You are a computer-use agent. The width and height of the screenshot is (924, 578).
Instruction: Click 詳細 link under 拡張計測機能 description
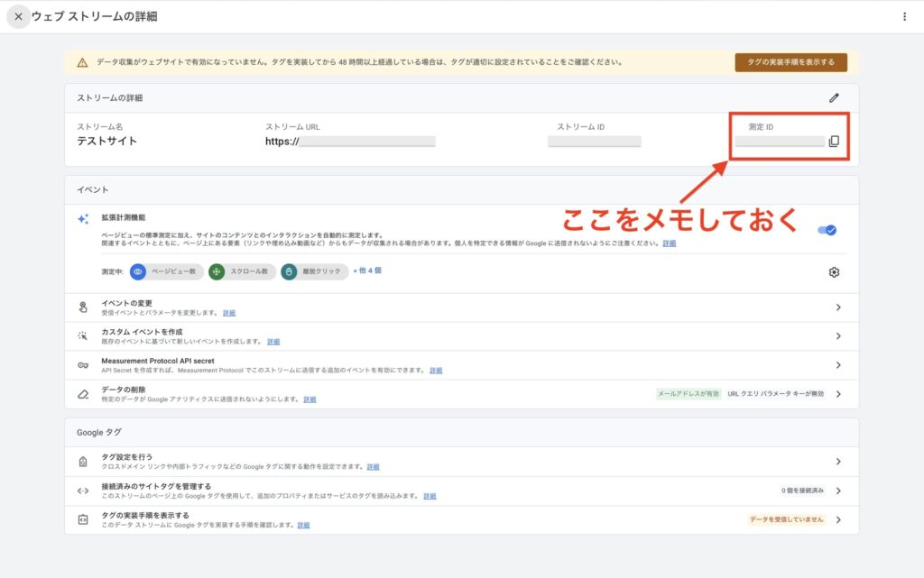(x=669, y=243)
